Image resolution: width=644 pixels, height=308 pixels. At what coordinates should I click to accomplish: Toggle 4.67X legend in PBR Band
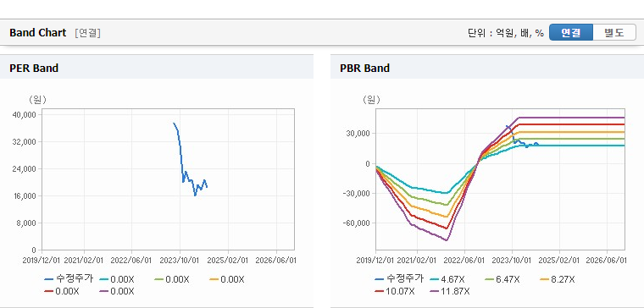[x=447, y=279]
